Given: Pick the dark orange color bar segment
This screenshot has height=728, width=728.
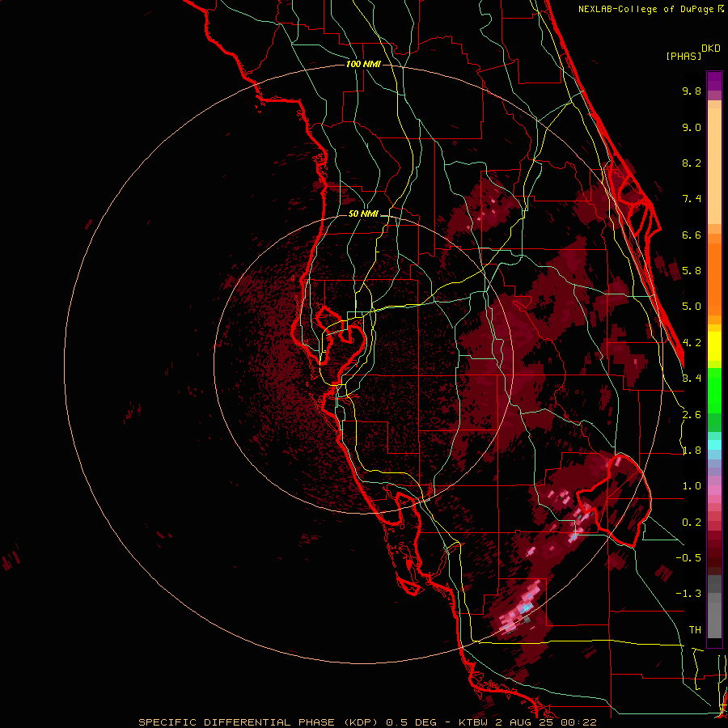Looking at the screenshot, I should (x=714, y=279).
